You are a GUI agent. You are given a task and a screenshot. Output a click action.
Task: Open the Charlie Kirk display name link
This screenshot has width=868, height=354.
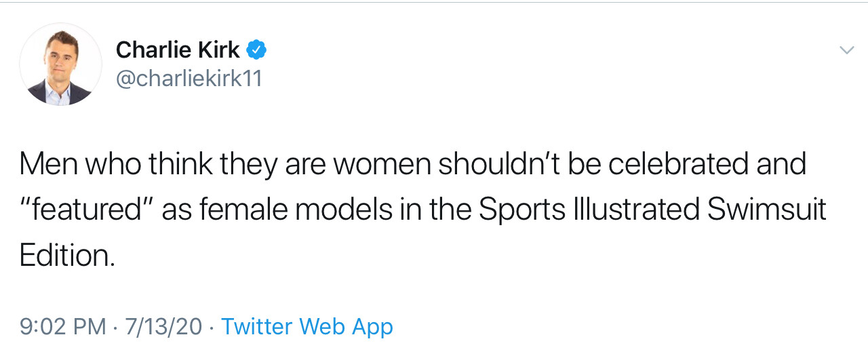click(x=178, y=50)
